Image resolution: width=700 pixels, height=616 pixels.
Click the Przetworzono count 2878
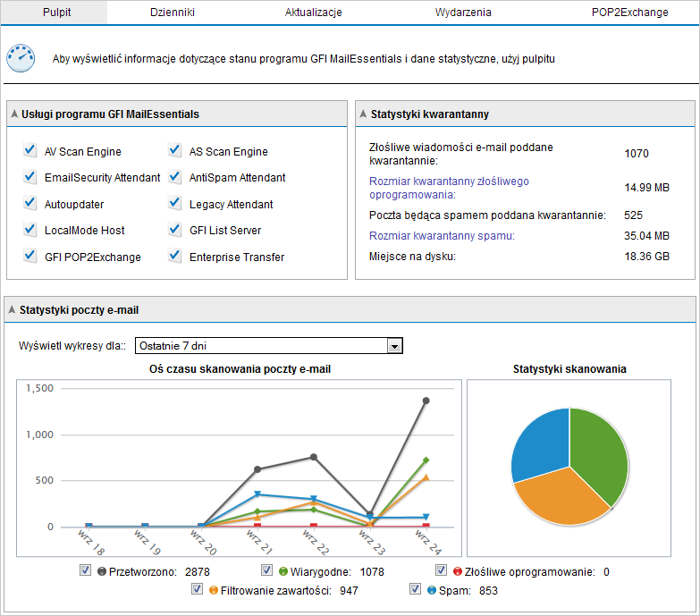point(198,572)
